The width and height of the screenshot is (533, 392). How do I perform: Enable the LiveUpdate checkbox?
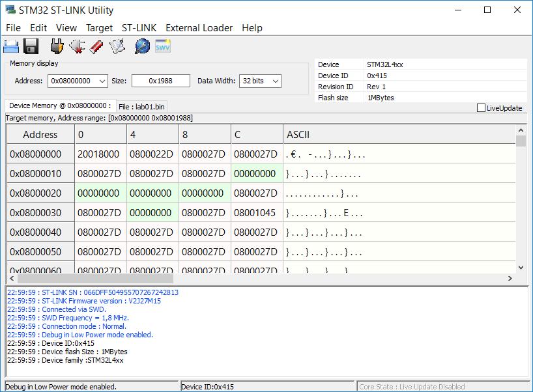481,108
